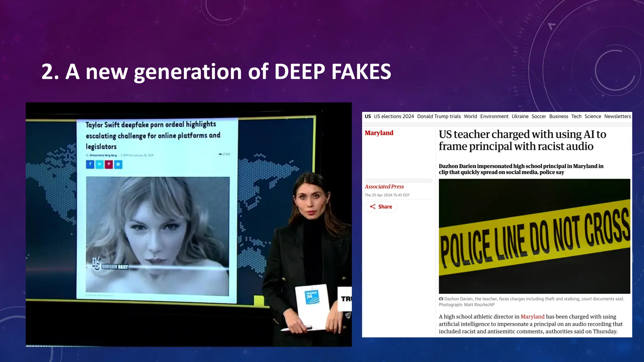Image resolution: width=644 pixels, height=362 pixels.
Task: Click the Associated Press byline link
Action: pos(384,187)
